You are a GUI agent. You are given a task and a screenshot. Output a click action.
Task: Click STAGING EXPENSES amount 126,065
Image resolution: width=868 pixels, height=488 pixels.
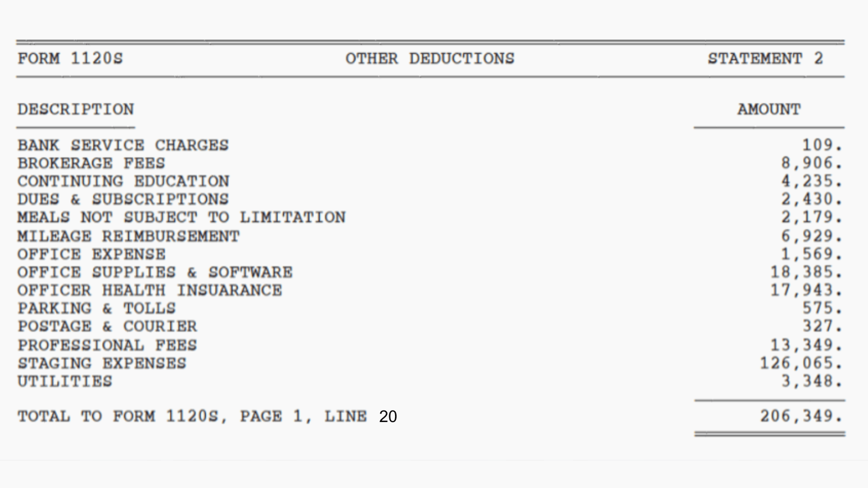click(x=801, y=364)
